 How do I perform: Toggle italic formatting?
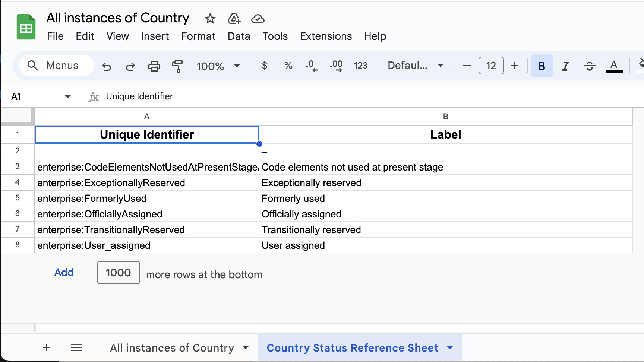click(x=565, y=66)
